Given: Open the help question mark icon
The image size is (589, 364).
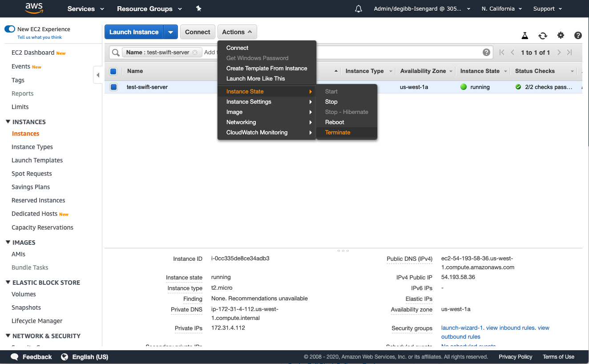Looking at the screenshot, I should (577, 35).
